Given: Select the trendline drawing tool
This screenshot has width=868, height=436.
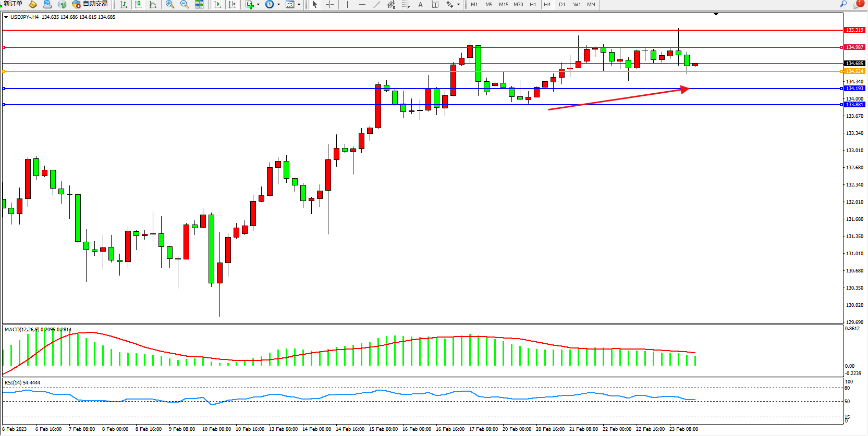Looking at the screenshot, I should pyautogui.click(x=376, y=5).
